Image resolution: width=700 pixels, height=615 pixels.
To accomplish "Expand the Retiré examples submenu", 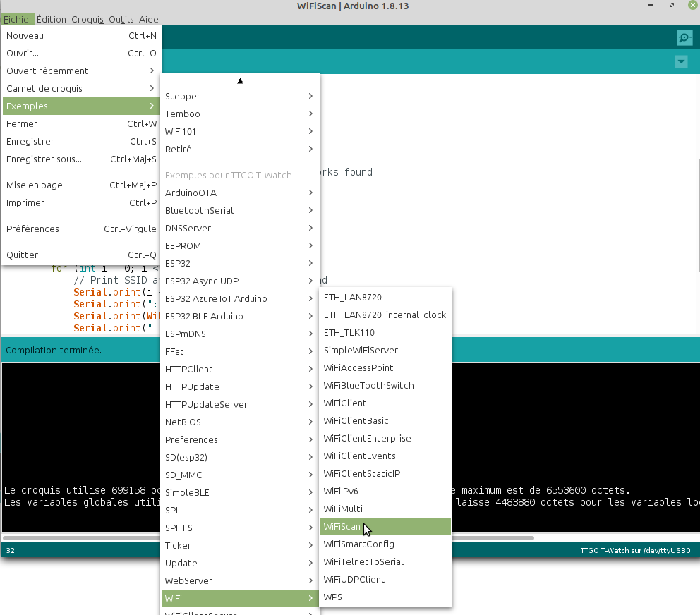I will tap(240, 149).
